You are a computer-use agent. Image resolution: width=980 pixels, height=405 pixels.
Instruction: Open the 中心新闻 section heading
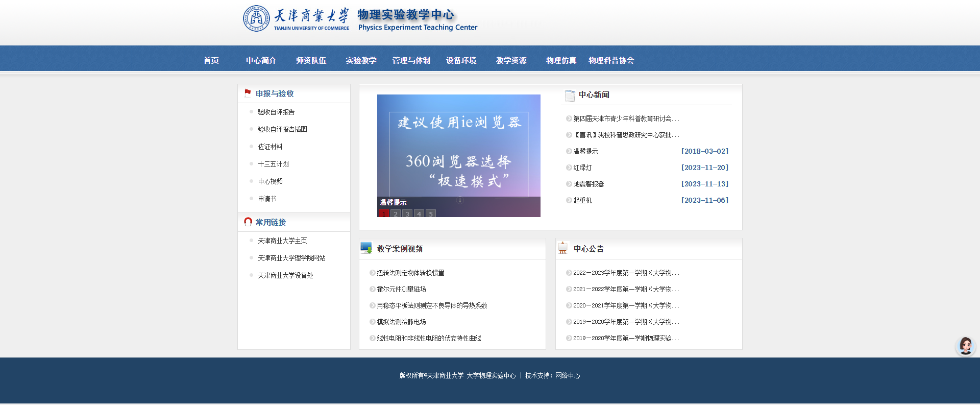[x=594, y=95]
